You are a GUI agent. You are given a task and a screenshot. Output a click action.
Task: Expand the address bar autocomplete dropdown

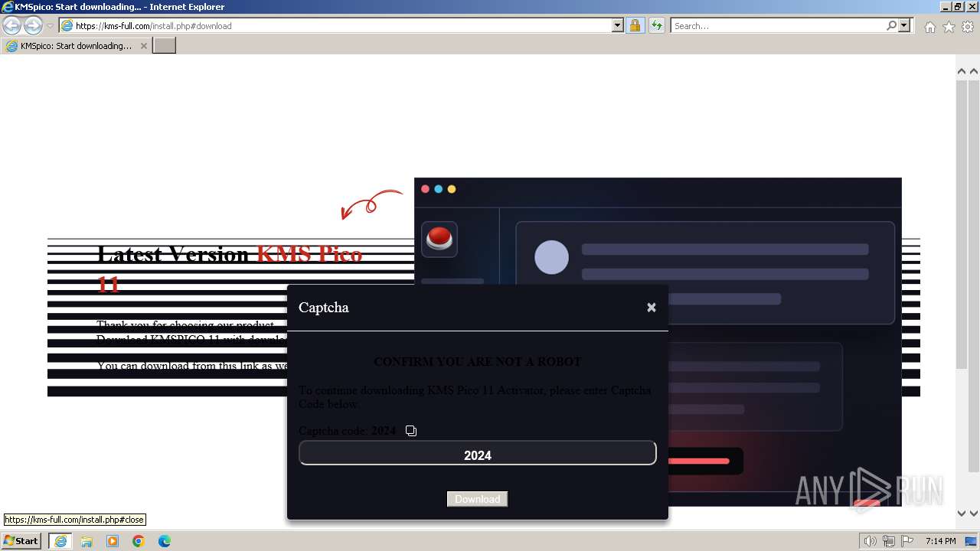click(618, 25)
